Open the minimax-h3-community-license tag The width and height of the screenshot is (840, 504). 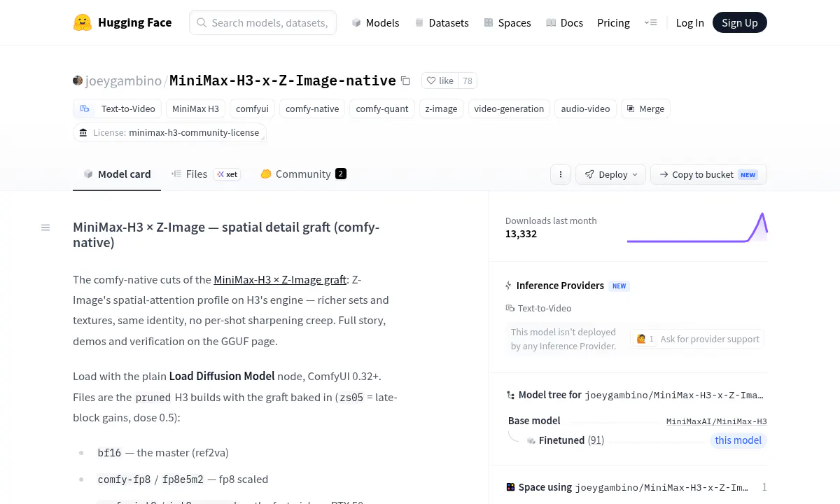tap(169, 132)
